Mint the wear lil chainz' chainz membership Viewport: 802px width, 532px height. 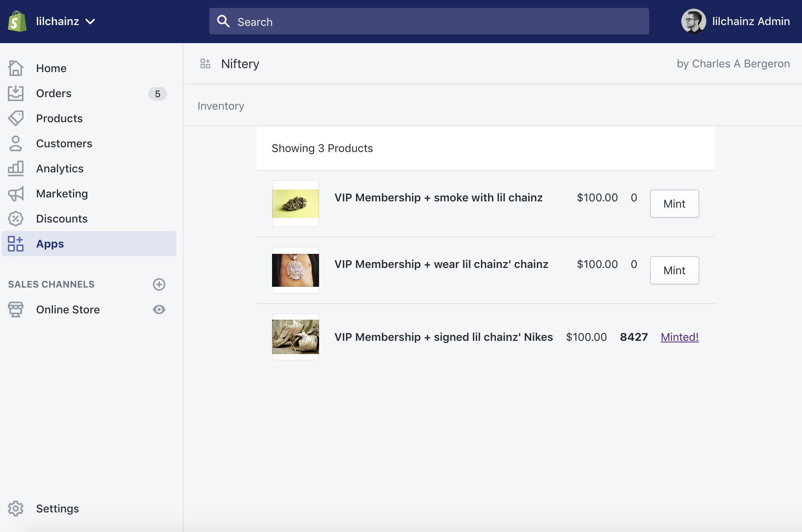click(674, 270)
